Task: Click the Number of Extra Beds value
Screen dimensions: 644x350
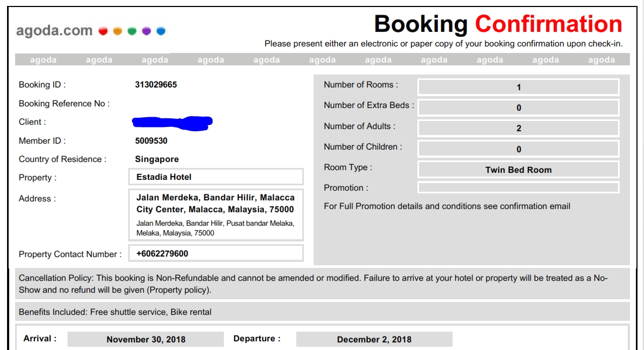Action: click(519, 107)
